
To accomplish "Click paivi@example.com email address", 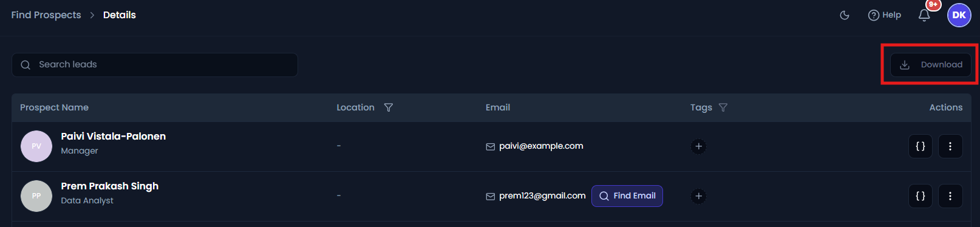I will (541, 146).
